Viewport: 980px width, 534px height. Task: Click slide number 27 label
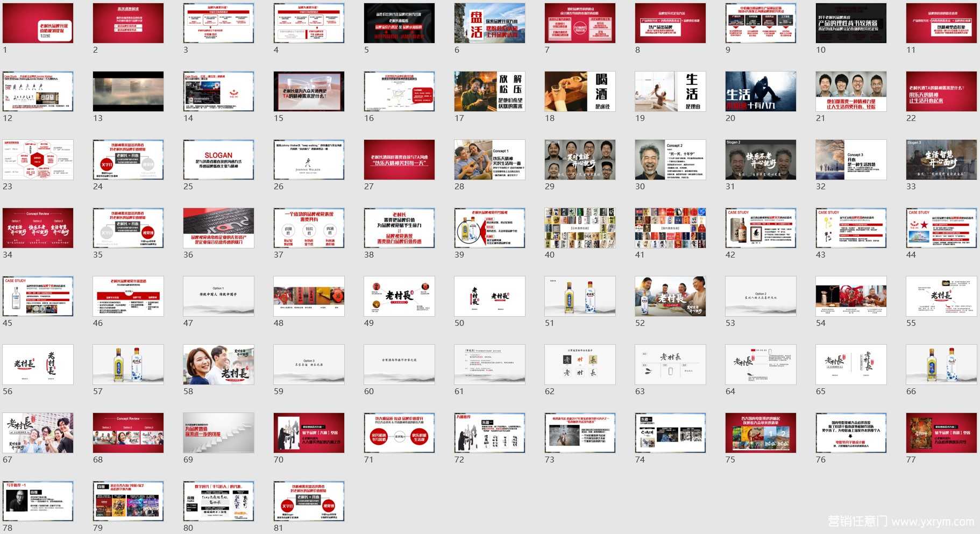coord(368,187)
